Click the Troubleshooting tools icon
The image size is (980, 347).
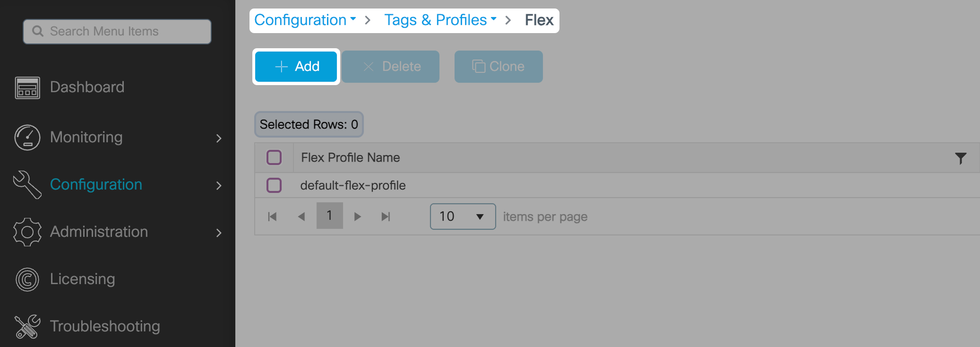pyautogui.click(x=27, y=326)
